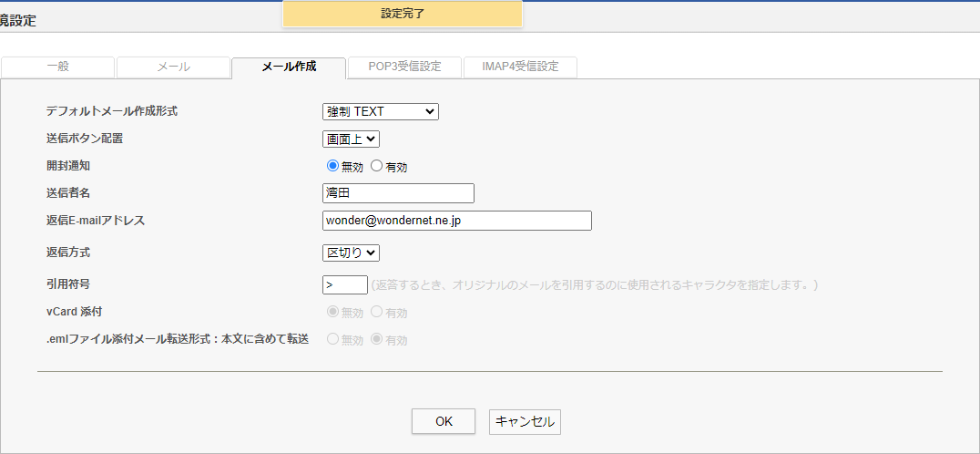Click the 送信ボタン配置 label
The image size is (980, 454).
click(x=85, y=139)
